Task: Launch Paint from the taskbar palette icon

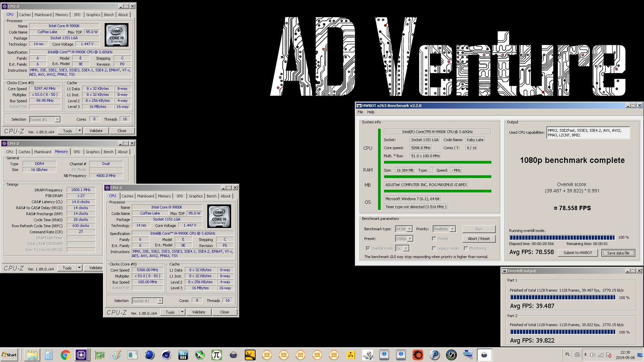Action: pyautogui.click(x=116, y=355)
